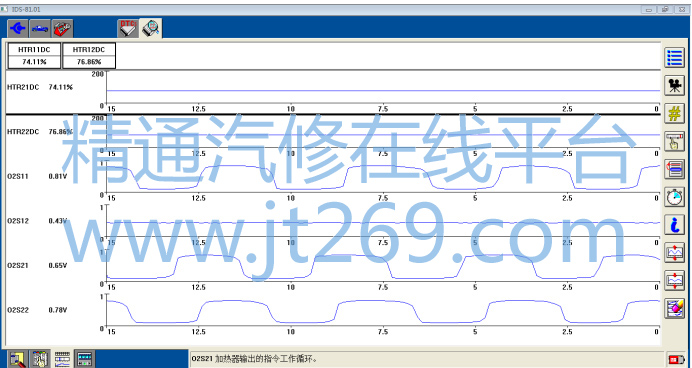Select the HTR12DC value box

click(89, 56)
